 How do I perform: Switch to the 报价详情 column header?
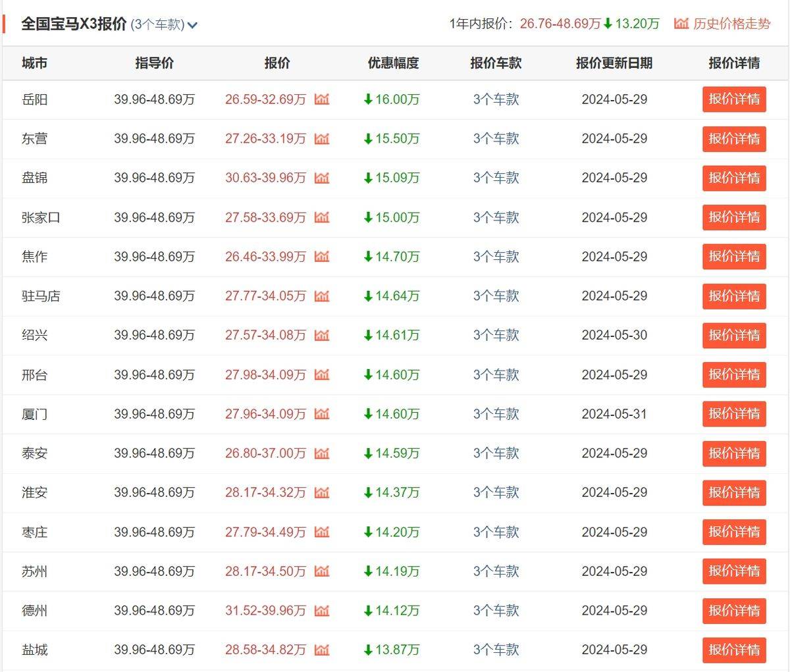pyautogui.click(x=734, y=63)
